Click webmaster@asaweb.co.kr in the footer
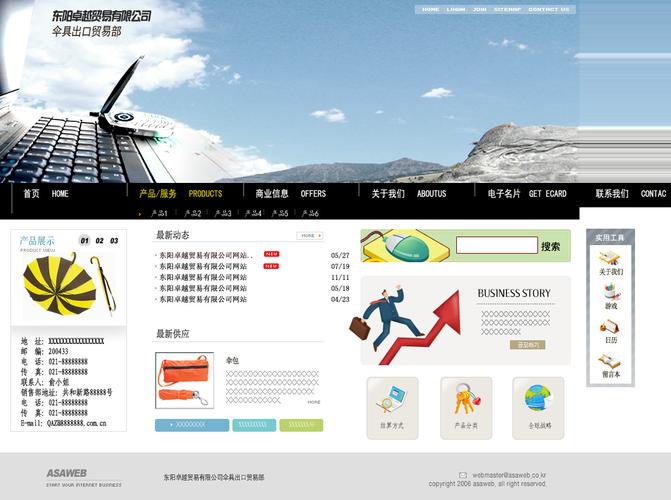The width and height of the screenshot is (671, 500). coord(509,475)
